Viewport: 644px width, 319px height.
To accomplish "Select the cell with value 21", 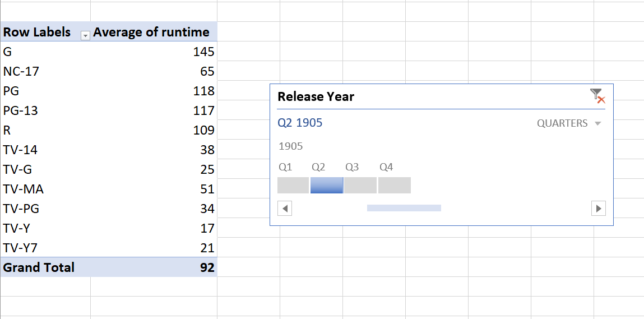I will (x=154, y=247).
